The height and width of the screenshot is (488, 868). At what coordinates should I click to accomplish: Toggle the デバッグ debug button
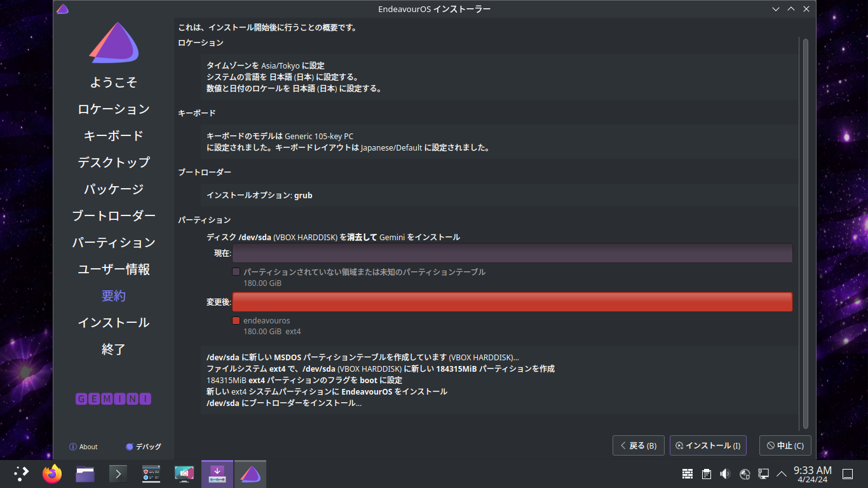pos(144,447)
